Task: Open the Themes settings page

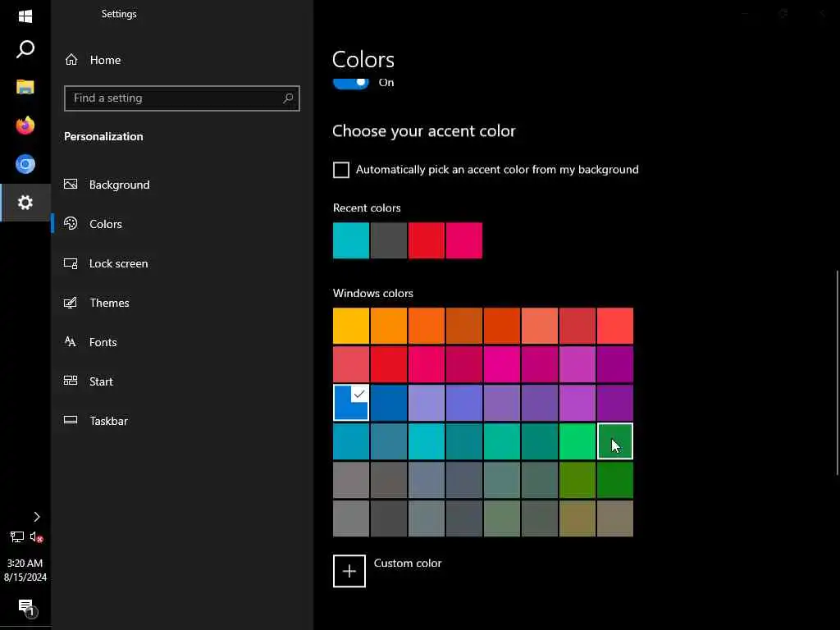Action: pyautogui.click(x=109, y=303)
